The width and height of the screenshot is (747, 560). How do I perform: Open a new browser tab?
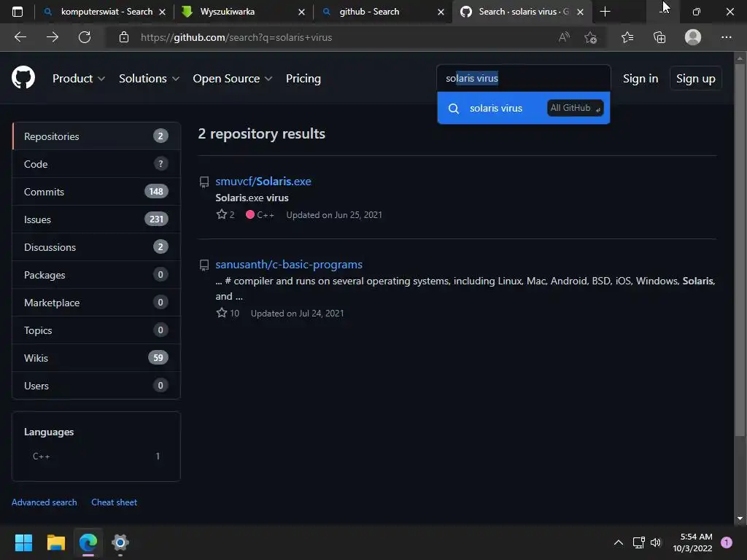[x=605, y=12]
